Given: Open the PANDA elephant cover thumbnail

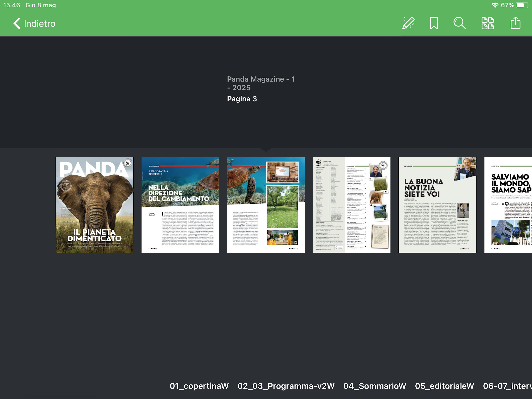Looking at the screenshot, I should coord(94,205).
